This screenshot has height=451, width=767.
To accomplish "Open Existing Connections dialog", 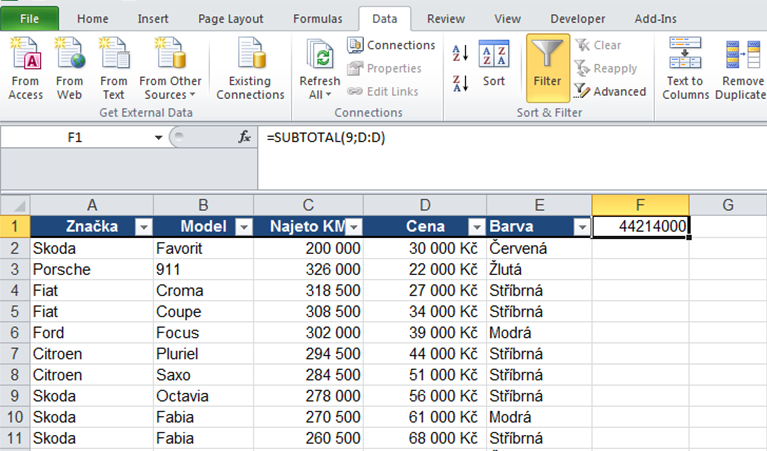I will click(x=250, y=68).
